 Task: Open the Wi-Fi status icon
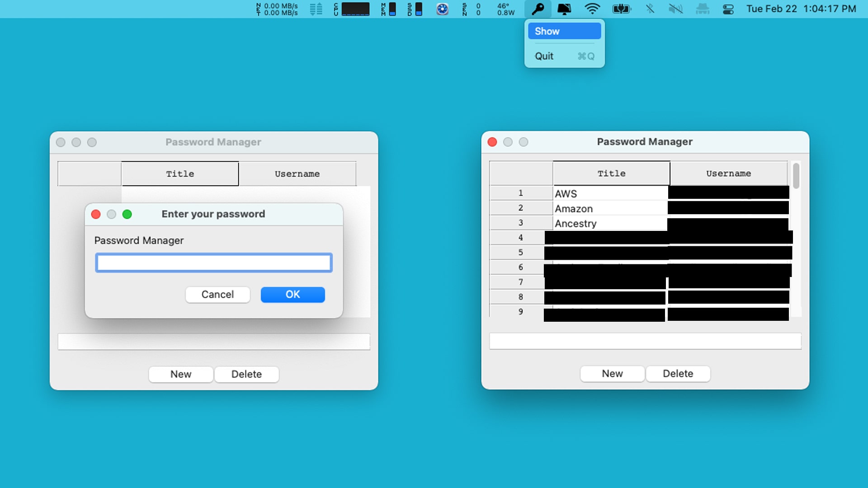592,9
